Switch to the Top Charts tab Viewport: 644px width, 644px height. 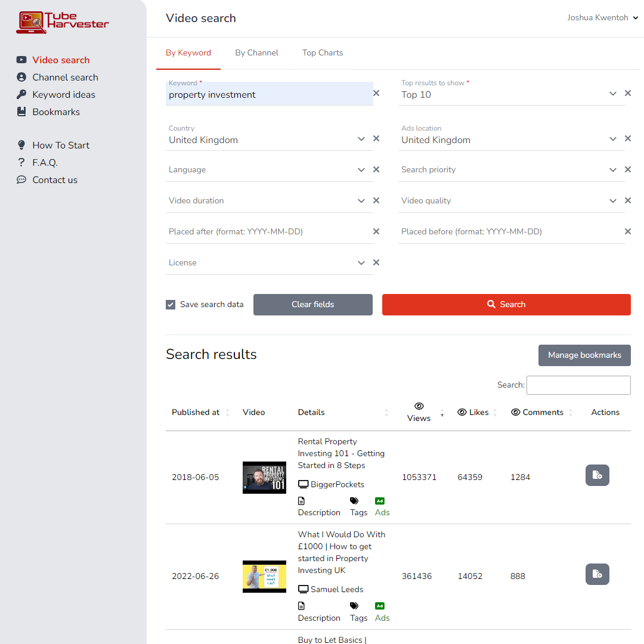323,52
